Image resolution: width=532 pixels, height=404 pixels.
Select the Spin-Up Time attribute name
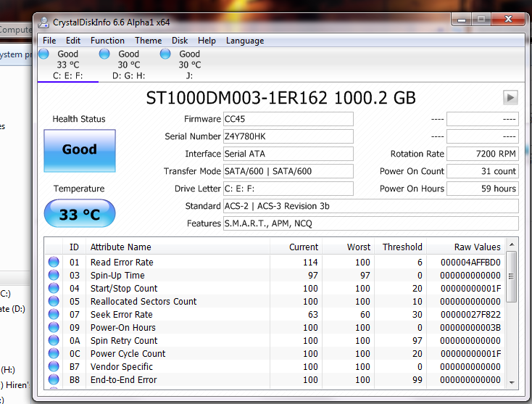point(117,276)
